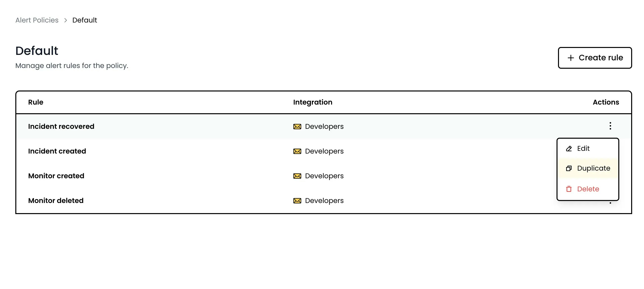The image size is (644, 289).
Task: Click Developers integration for Incident recovered
Action: (x=324, y=127)
